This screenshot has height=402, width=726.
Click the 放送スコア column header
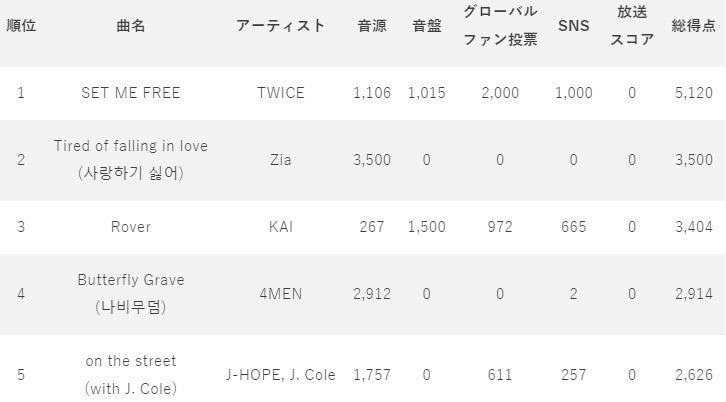pos(632,25)
